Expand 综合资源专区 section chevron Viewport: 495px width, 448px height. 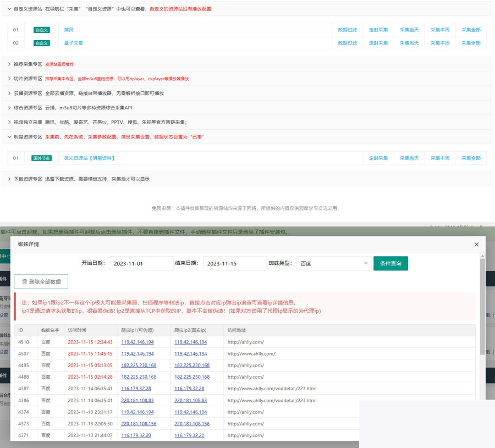tap(9, 108)
